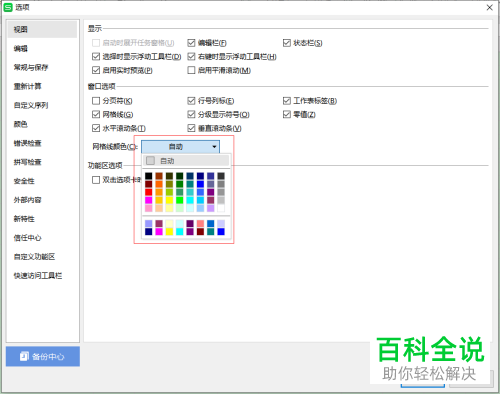Viewport: 500px width, 394px height.
Task: Go to 自定义功能区 settings
Action: pos(34,257)
